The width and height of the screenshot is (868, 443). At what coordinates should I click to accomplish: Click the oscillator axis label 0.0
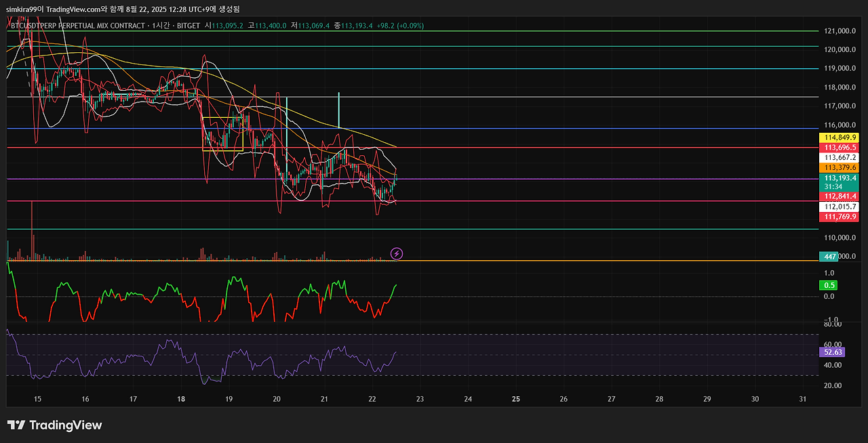point(829,296)
